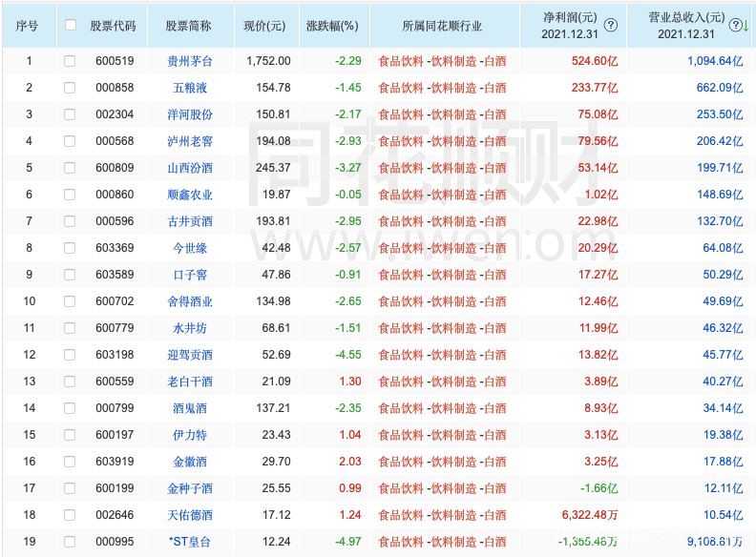Open 古井贡酒 stock link

point(190,221)
